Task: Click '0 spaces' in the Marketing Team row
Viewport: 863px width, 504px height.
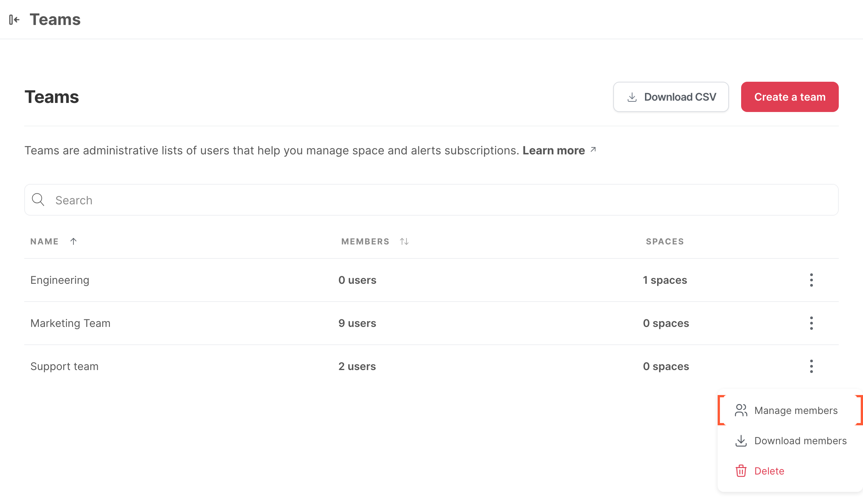Action: [x=666, y=323]
